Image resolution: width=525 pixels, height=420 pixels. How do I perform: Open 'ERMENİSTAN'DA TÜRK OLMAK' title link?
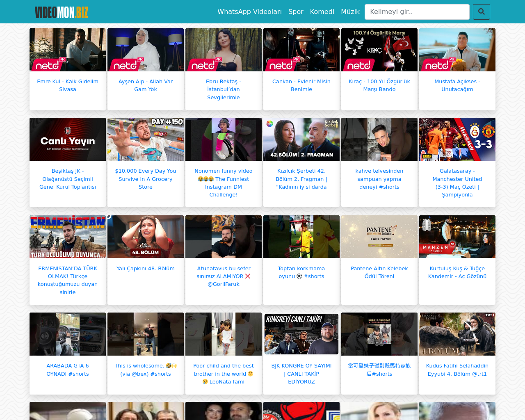(68, 280)
